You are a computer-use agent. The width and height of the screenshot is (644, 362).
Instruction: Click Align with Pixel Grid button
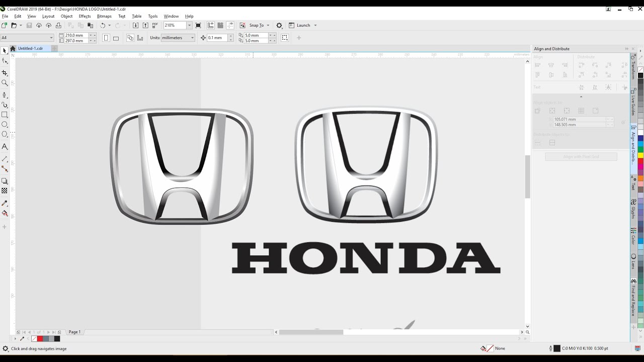pyautogui.click(x=581, y=157)
